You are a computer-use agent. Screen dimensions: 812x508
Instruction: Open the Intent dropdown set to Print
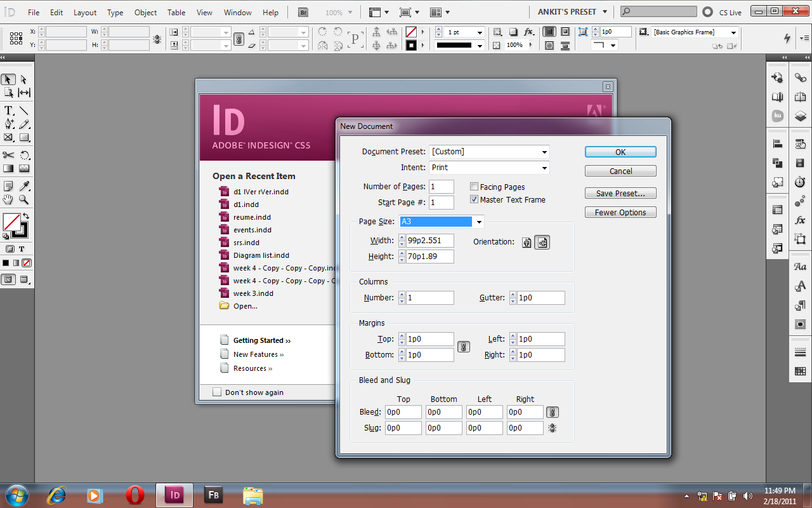click(489, 168)
